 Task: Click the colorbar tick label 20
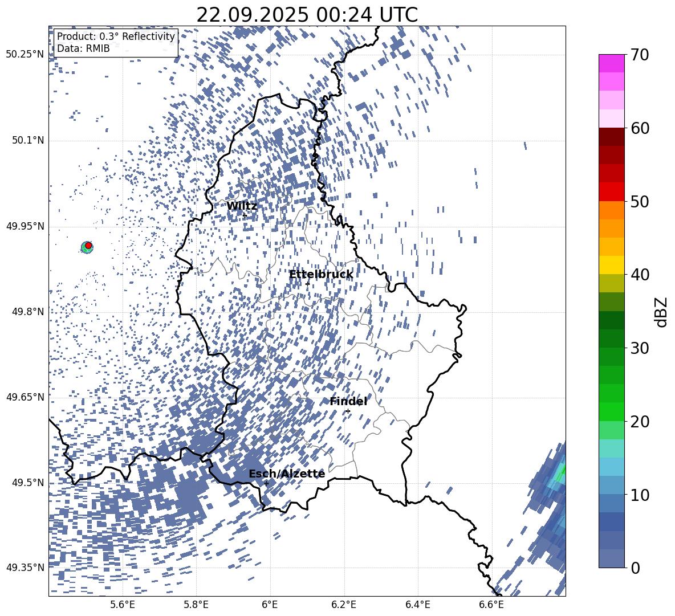point(640,421)
